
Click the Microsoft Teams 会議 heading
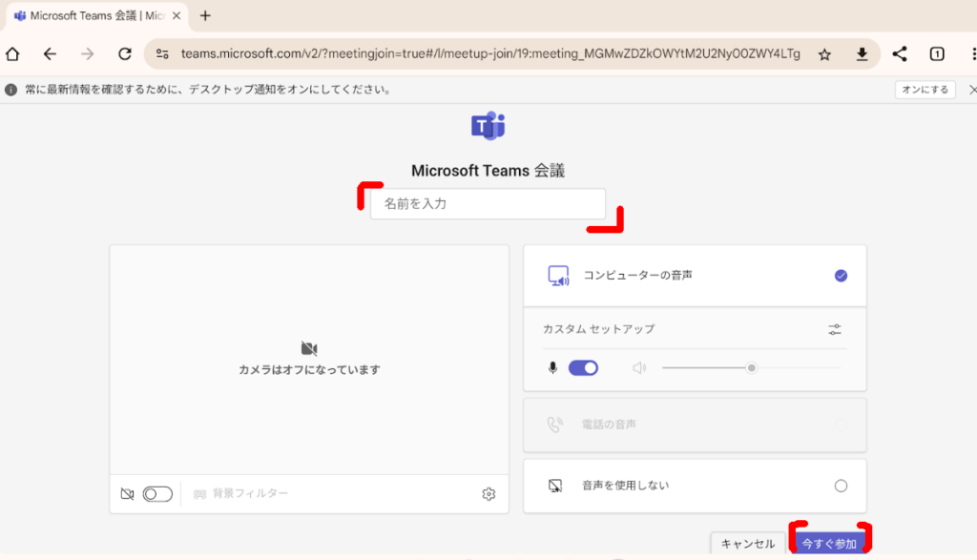488,171
